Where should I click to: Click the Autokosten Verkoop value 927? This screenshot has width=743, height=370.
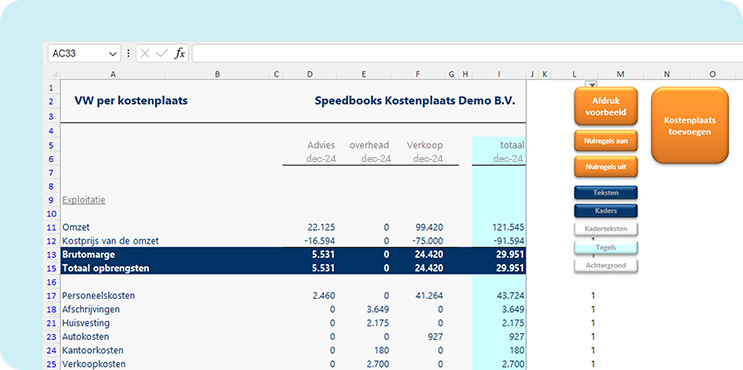[x=435, y=337]
